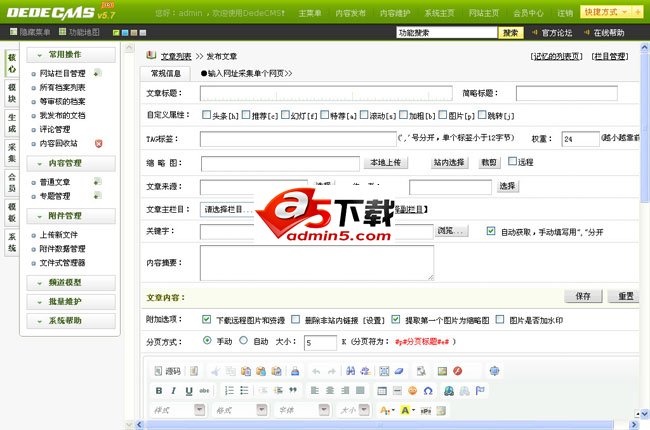Click the green icon beside 网站栏目管理
Image resolution: width=650 pixels, height=430 pixels.
97,73
